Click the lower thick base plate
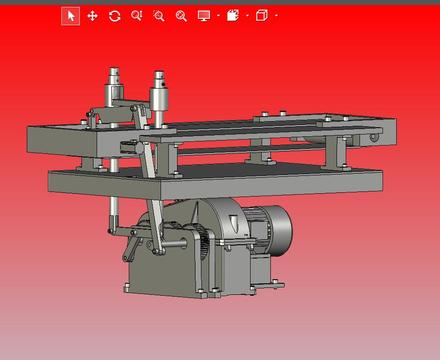The image size is (440, 360). [215, 183]
